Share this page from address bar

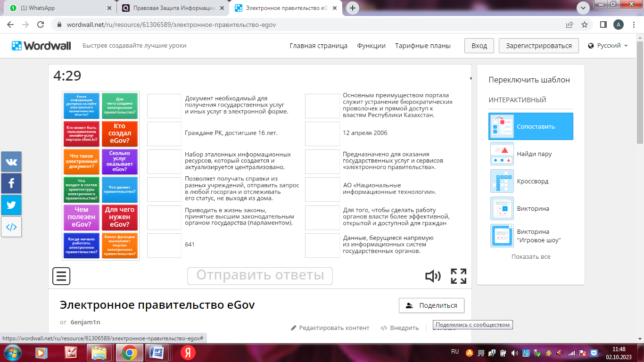click(570, 25)
